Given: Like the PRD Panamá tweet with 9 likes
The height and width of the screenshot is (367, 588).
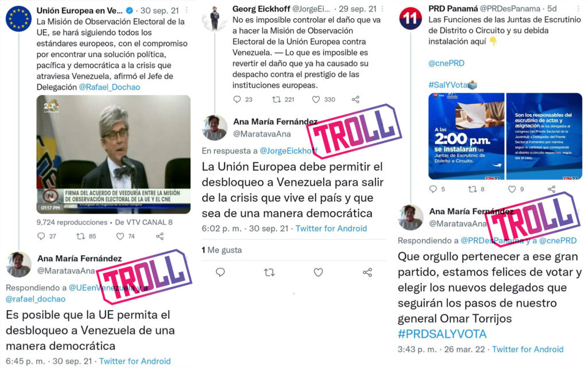Looking at the screenshot, I should [512, 189].
